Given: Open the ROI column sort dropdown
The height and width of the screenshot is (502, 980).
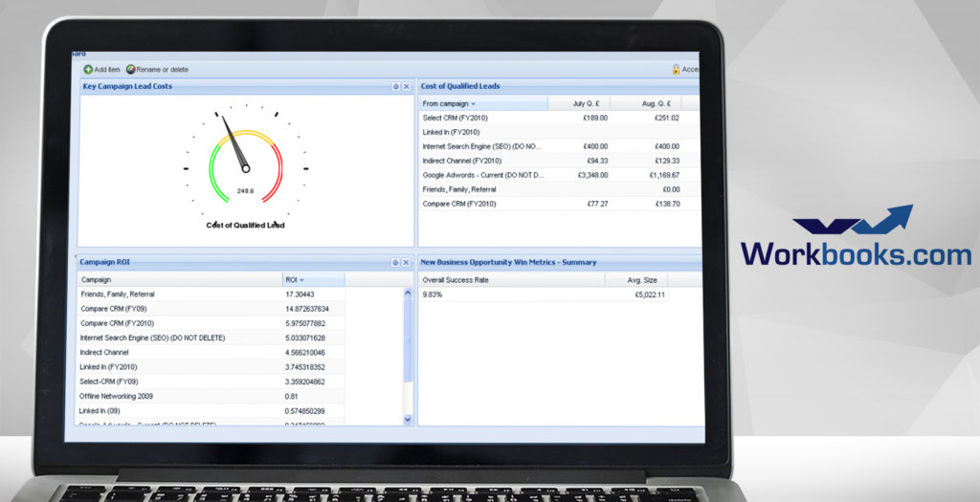Looking at the screenshot, I should coord(301,280).
